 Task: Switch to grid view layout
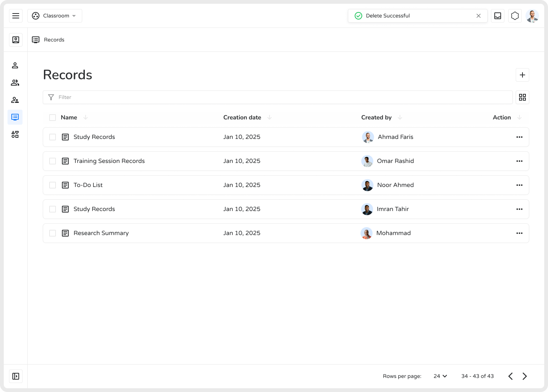pos(522,97)
